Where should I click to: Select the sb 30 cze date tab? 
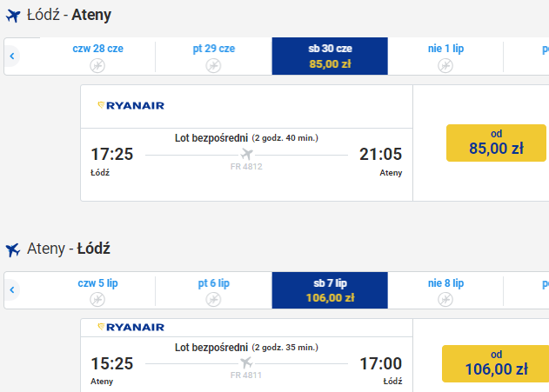coord(330,56)
